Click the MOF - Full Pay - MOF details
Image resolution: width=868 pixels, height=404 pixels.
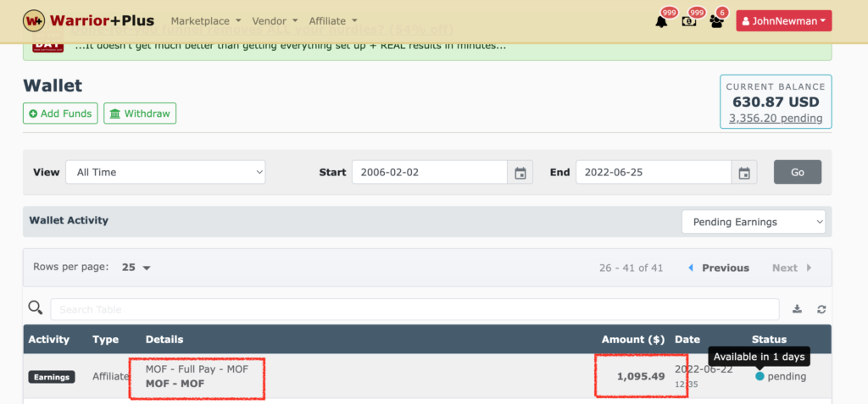tap(197, 369)
